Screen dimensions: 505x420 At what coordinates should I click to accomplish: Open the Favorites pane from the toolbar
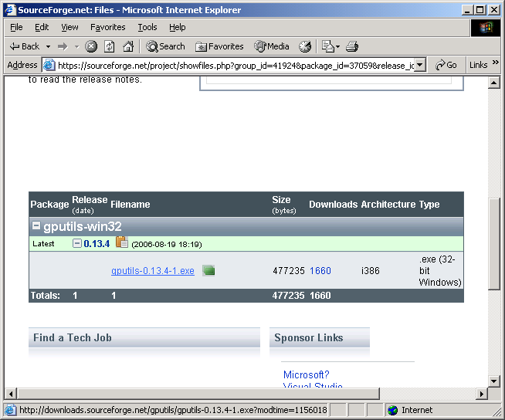coord(219,46)
